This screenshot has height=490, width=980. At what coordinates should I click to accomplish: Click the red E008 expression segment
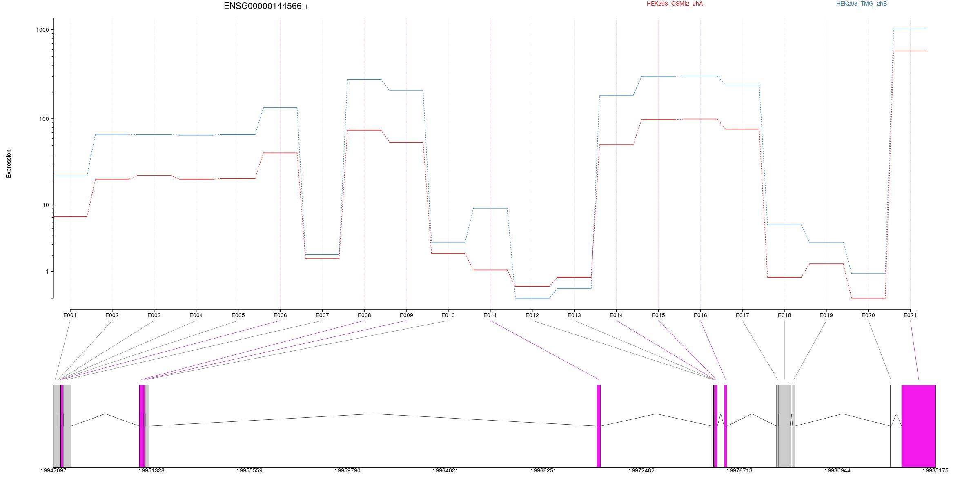364,130
